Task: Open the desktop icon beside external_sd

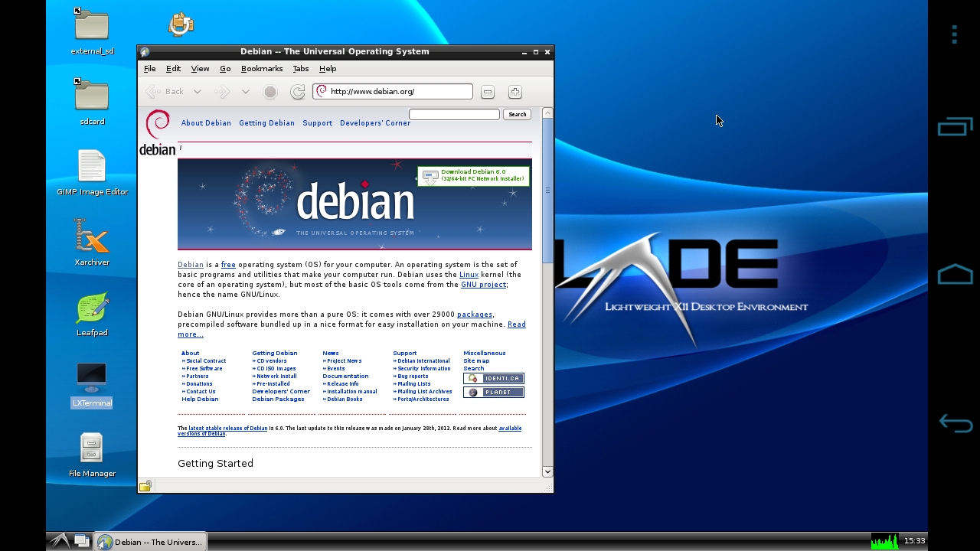Action: coord(181,24)
